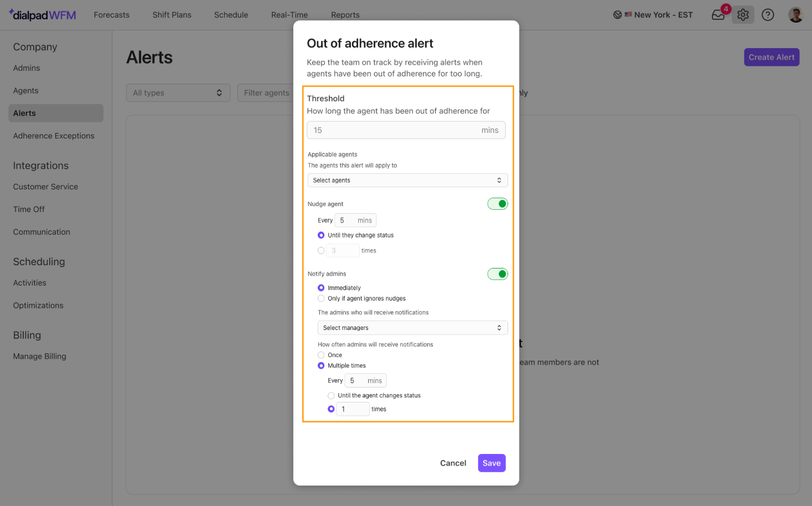Select the admin '1 times' radio button
The width and height of the screenshot is (812, 506).
click(x=331, y=409)
